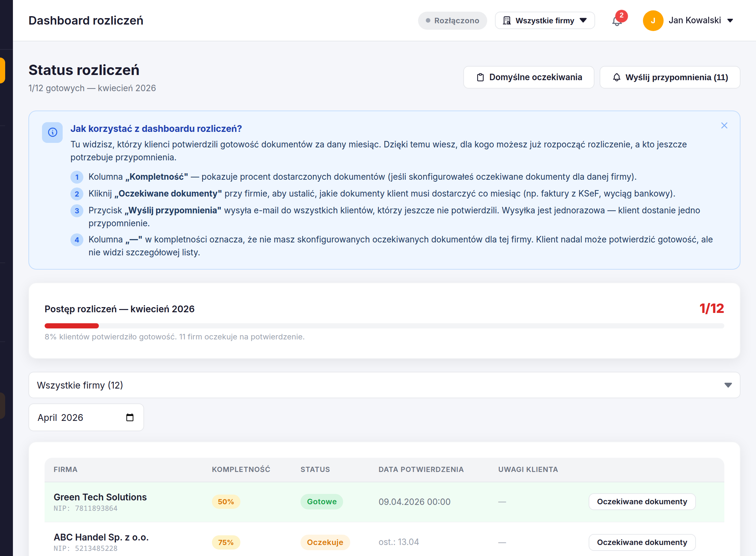Click the bell icon in Wyślij przypomnienia
The height and width of the screenshot is (556, 756).
click(x=616, y=77)
